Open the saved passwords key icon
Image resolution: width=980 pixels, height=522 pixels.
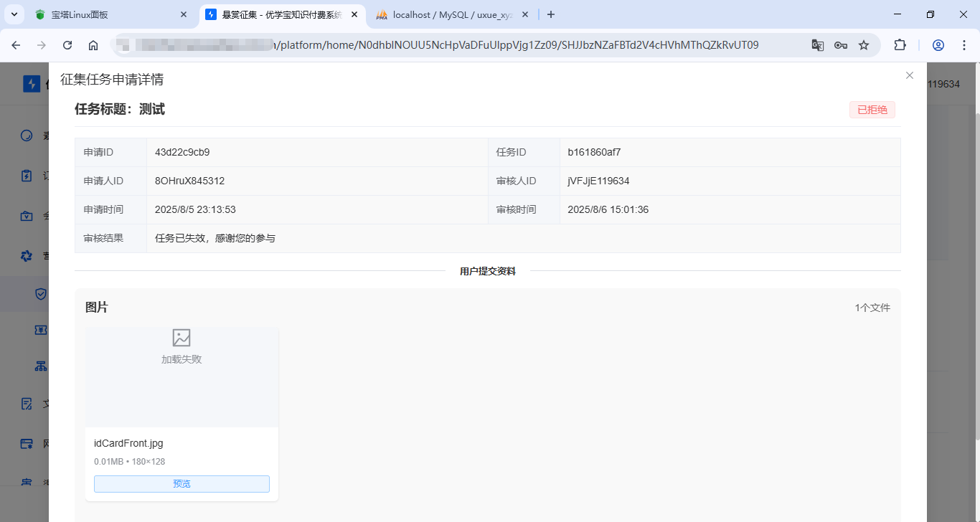coord(841,45)
